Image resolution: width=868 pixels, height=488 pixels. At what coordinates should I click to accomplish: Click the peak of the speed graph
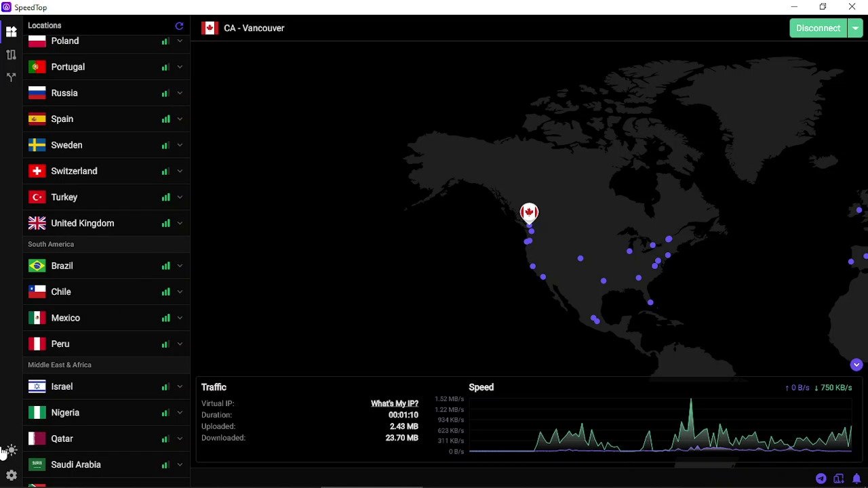coord(691,401)
